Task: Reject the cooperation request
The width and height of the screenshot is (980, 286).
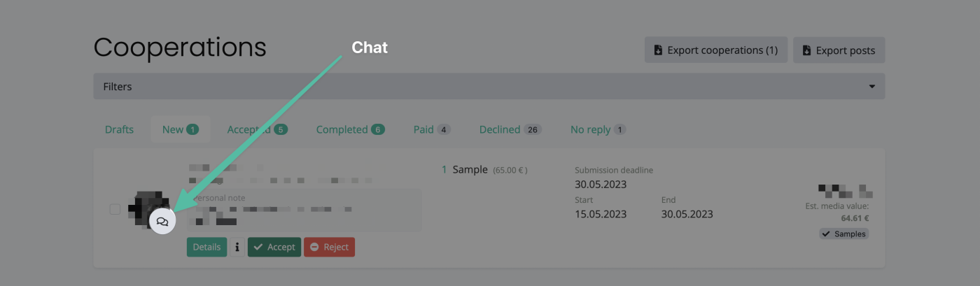Action: click(329, 247)
